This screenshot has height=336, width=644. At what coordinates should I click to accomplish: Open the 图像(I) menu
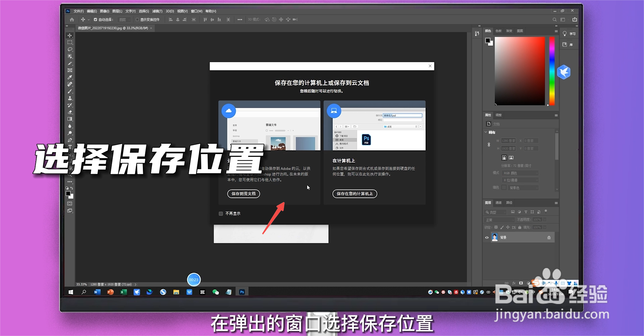[105, 11]
